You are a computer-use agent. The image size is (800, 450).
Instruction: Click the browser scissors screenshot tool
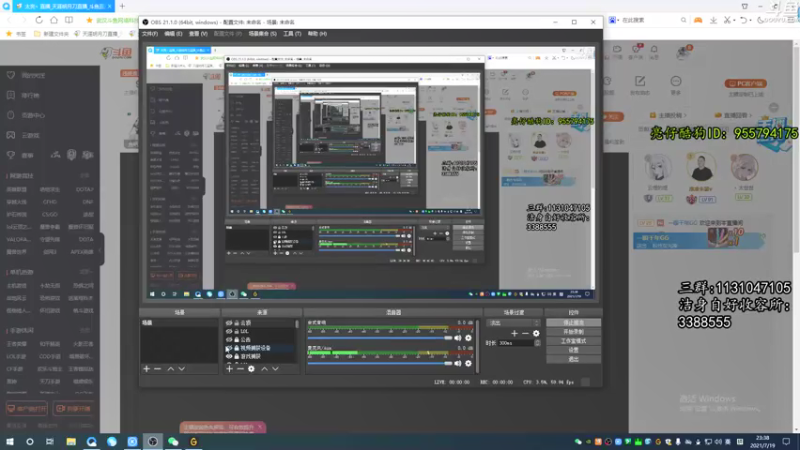[727, 20]
